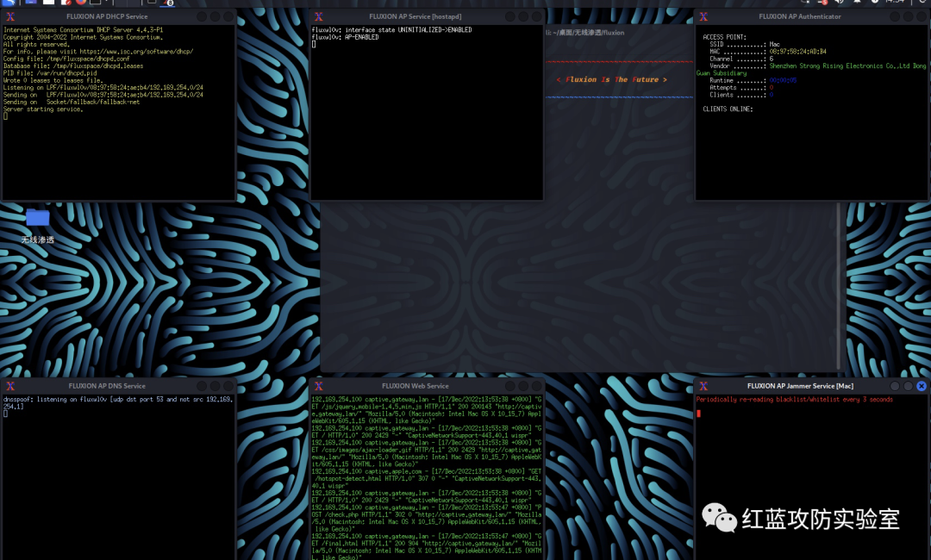This screenshot has width=931, height=560.
Task: Click the '~/桌面/无线渗透/fluxion' terminal title
Action: point(588,33)
